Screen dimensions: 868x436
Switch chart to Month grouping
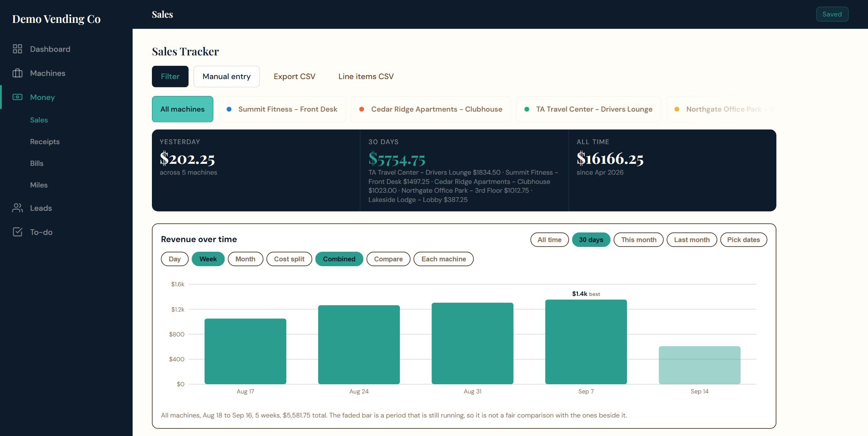pos(246,259)
